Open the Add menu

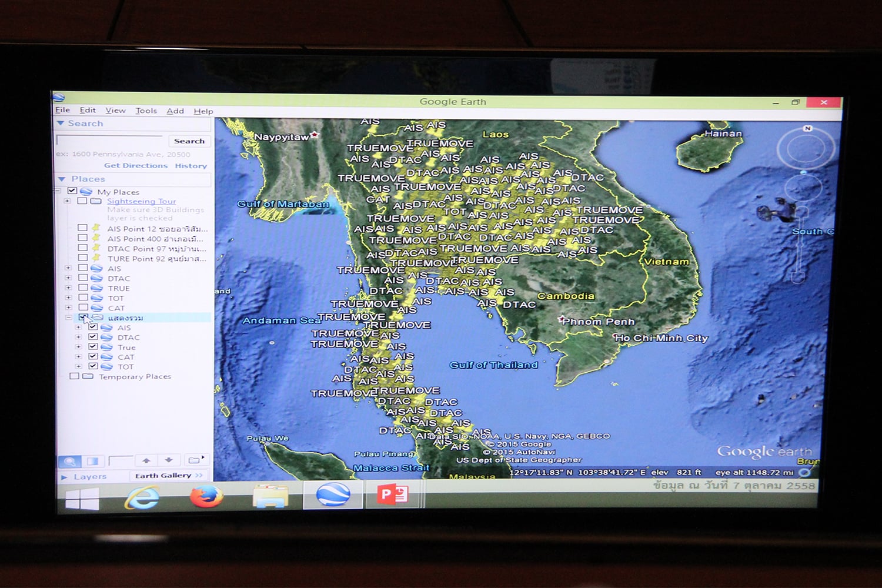point(175,111)
